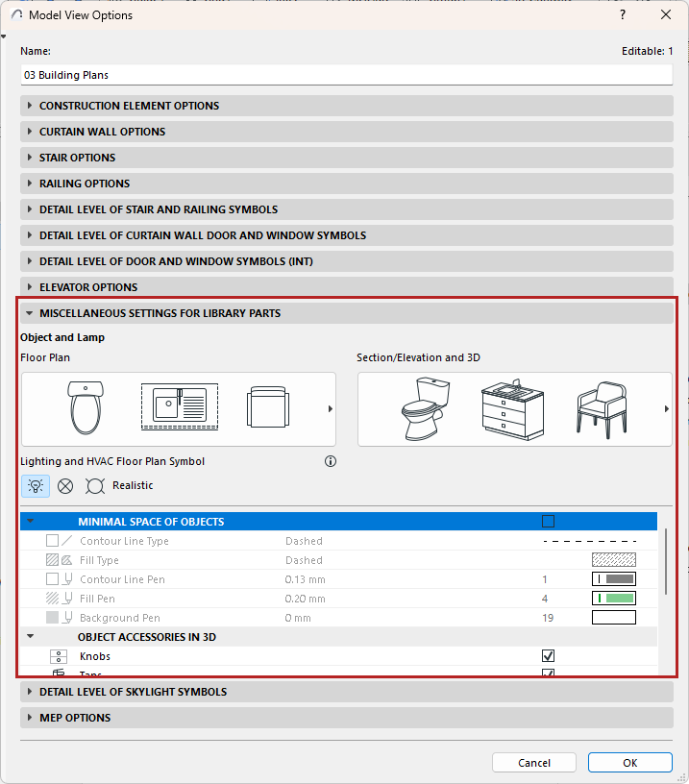Screen dimensions: 689x784
Task: Click the Realistic lighting symbol label
Action: point(133,485)
